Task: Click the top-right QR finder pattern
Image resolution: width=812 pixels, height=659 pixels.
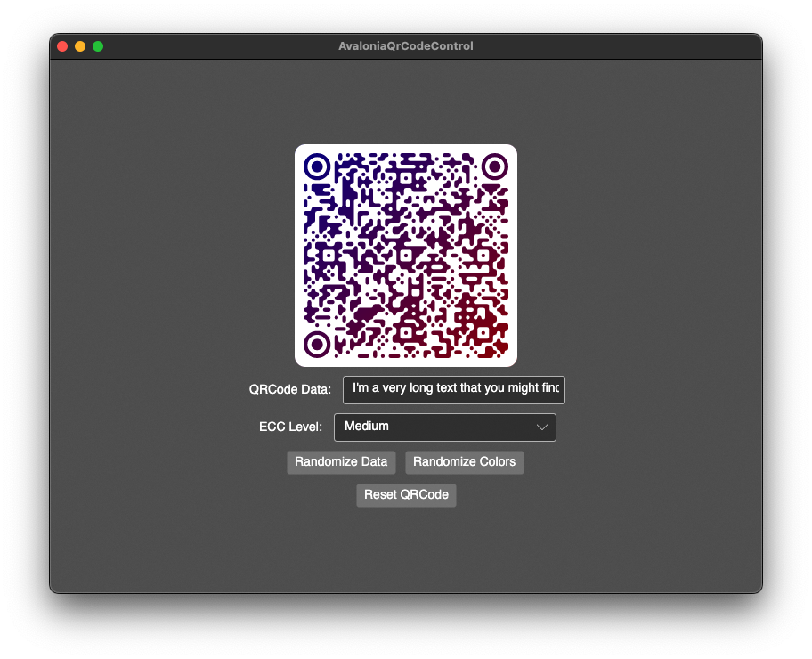Action: 494,167
